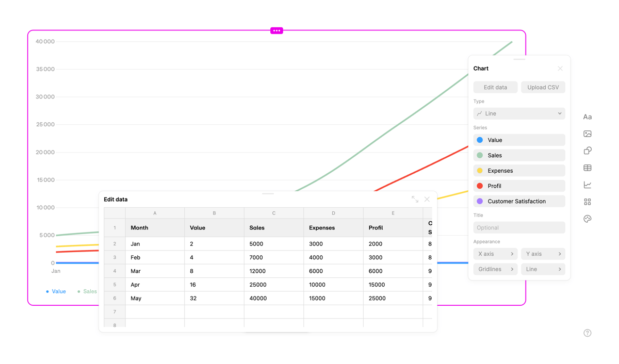Click the optional Title input field
Screen dimensions: 619x364
point(519,227)
